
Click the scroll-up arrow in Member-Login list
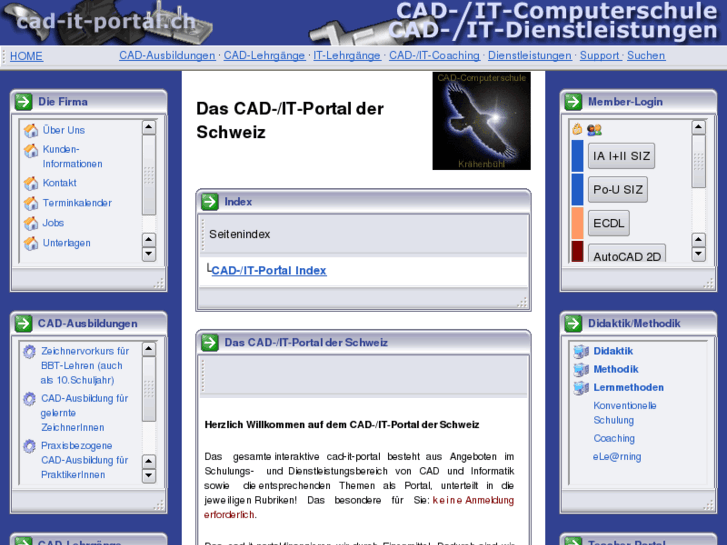pyautogui.click(x=698, y=127)
